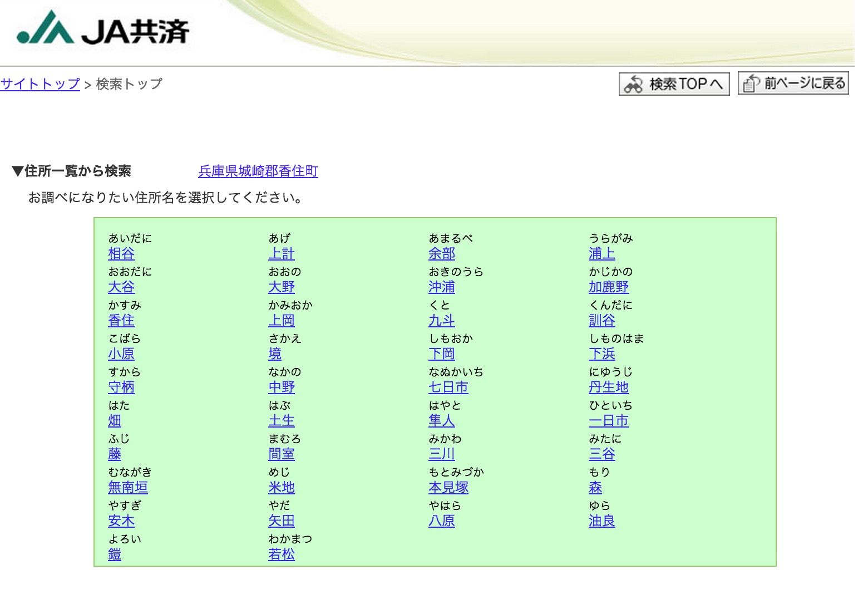This screenshot has width=868, height=589.
Task: Click the なぬかいち reading text
Action: pos(456,372)
